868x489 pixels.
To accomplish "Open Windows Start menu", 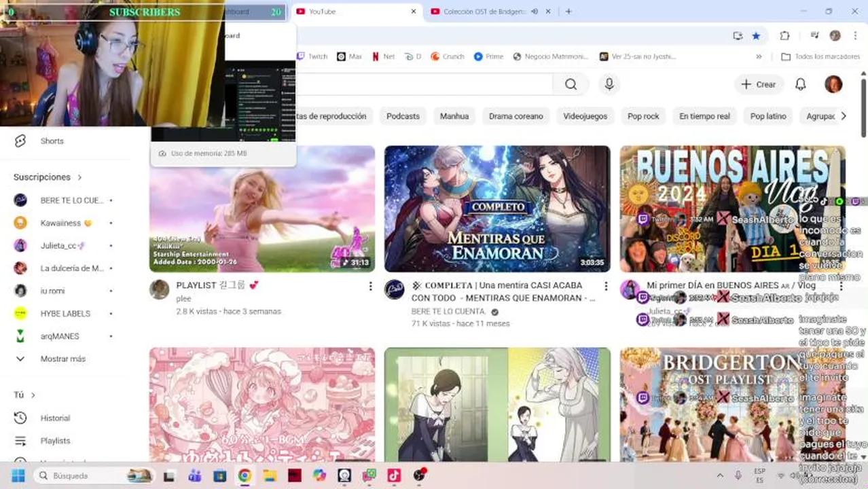I will pyautogui.click(x=17, y=475).
